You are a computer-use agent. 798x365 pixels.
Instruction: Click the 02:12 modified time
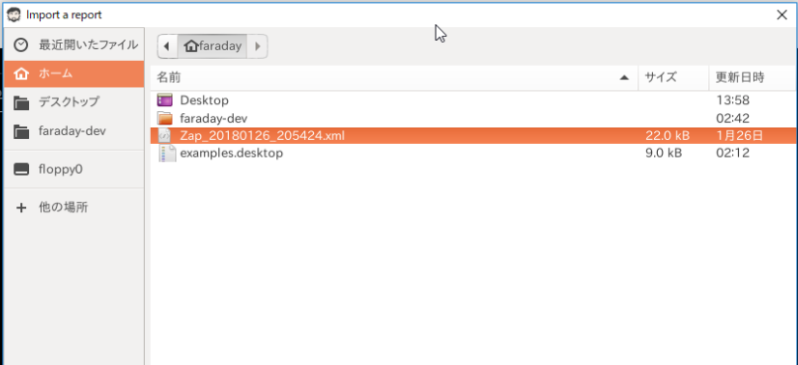click(x=732, y=153)
